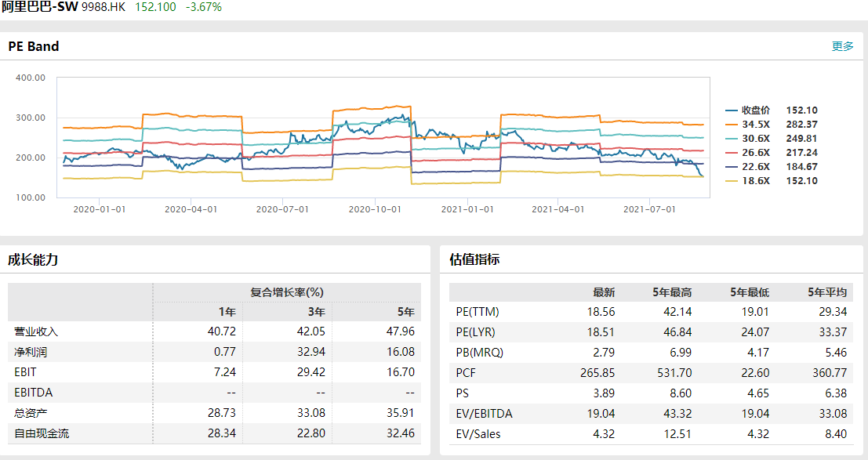The image size is (868, 460).
Task: Click 总资产 5-year value 35.91
Action: tap(401, 413)
